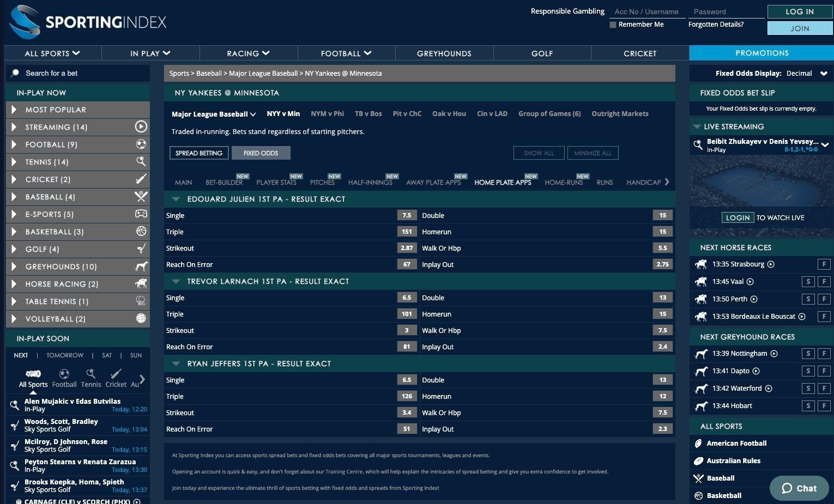This screenshot has width=834, height=504.
Task: Click the football icon beside Football (9)
Action: pyautogui.click(x=141, y=144)
